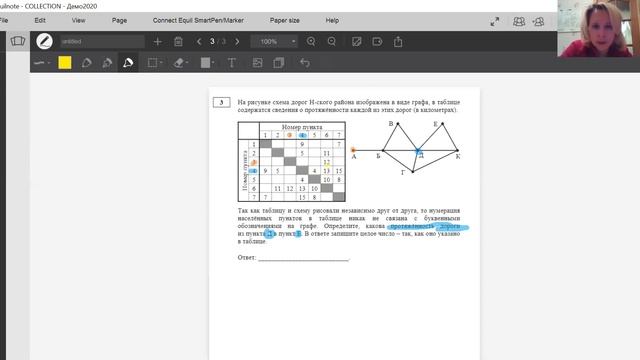This screenshot has height=360, width=640.
Task: Select the Text tool icon
Action: [x=232, y=63]
